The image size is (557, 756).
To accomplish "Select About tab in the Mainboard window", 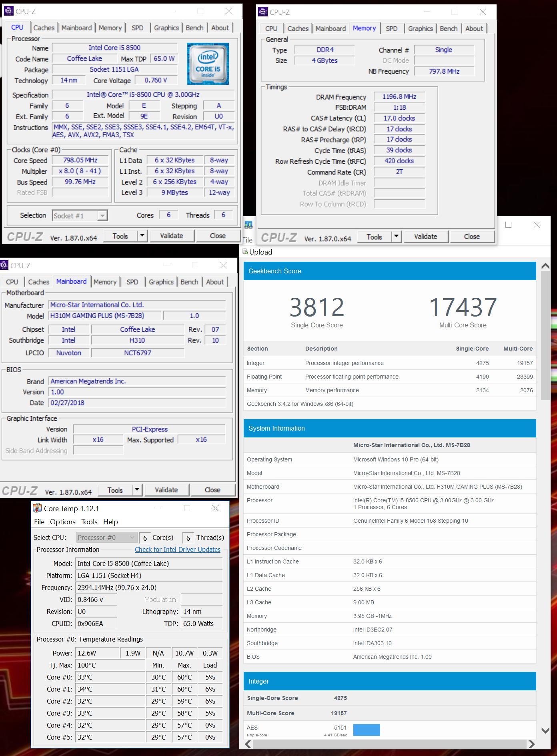I will point(215,282).
